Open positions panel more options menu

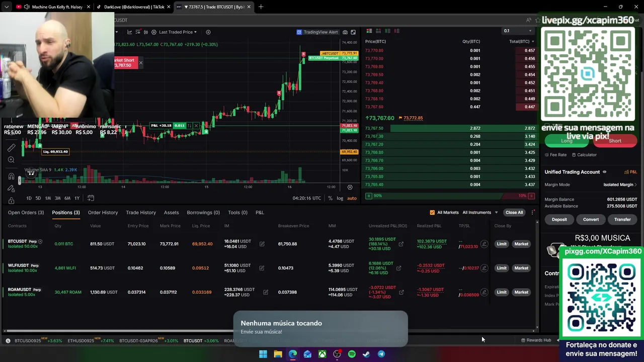533,213
